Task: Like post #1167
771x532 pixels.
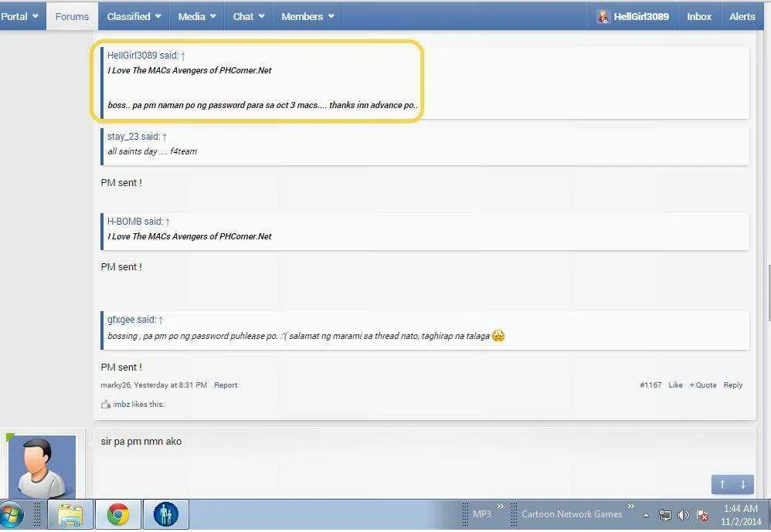Action: click(675, 385)
